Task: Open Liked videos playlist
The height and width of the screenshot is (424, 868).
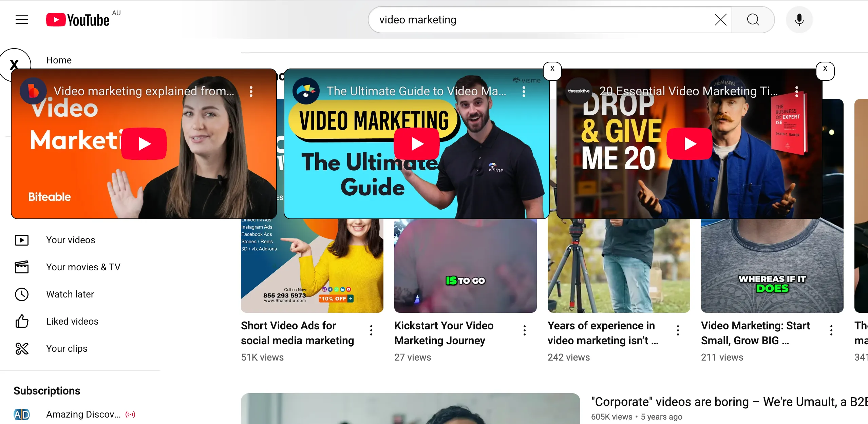Action: pyautogui.click(x=72, y=321)
